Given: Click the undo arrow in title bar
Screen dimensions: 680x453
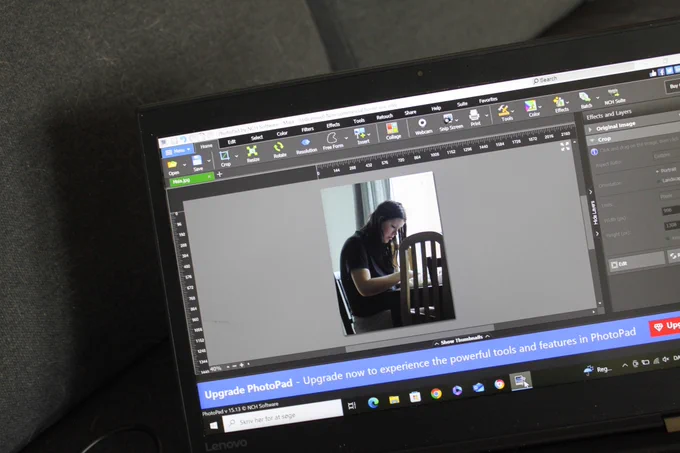Looking at the screenshot, I should (183, 139).
